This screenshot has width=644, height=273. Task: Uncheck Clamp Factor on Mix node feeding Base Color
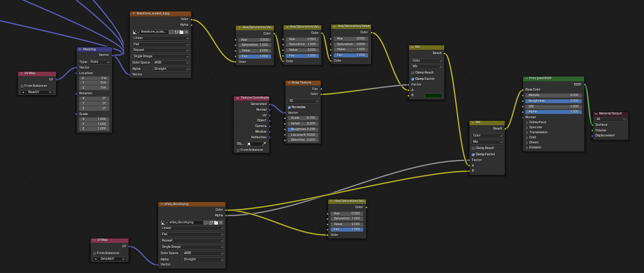pyautogui.click(x=473, y=154)
